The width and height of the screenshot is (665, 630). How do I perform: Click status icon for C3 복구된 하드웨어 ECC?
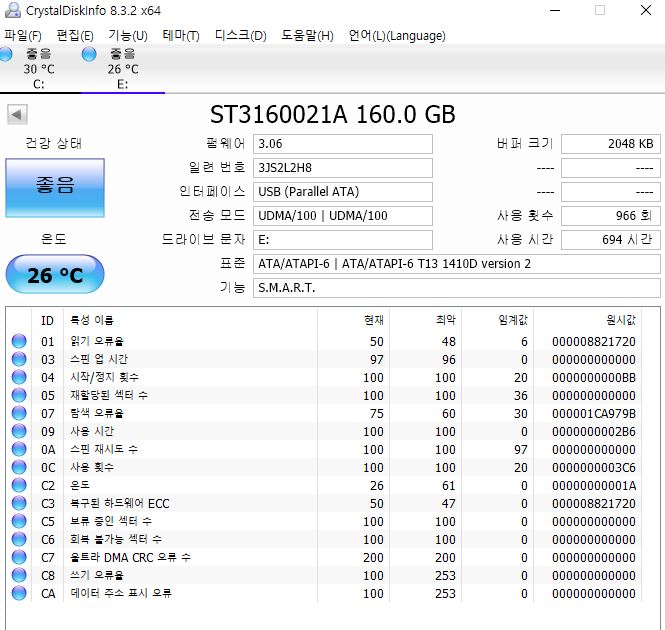19,503
